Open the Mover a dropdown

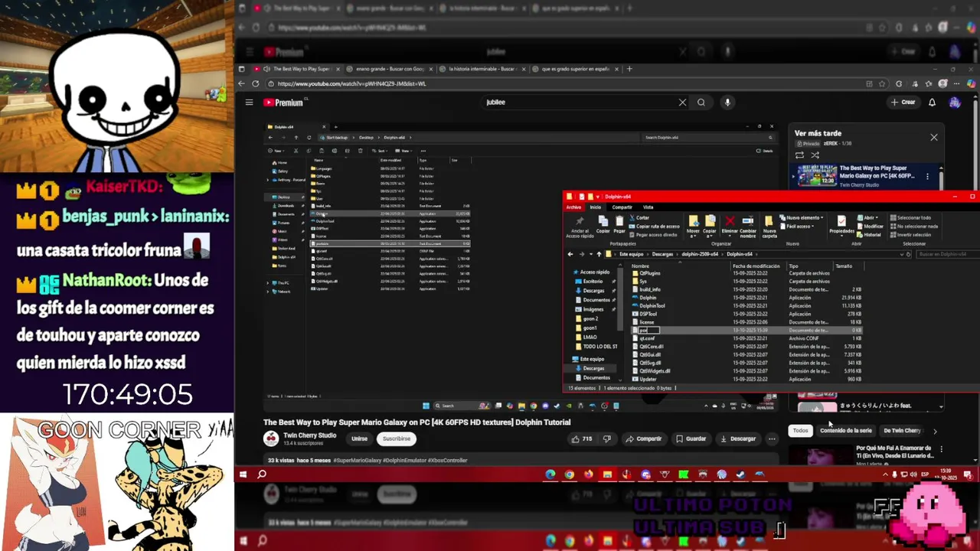[x=693, y=227]
